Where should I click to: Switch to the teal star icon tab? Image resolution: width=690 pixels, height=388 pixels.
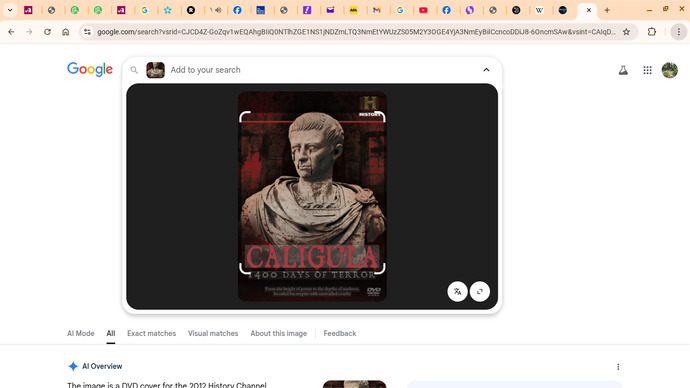coord(168,10)
